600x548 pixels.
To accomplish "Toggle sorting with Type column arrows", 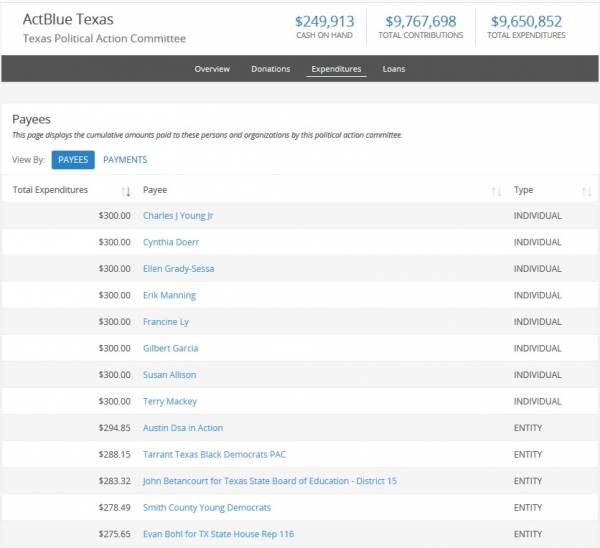I will [x=586, y=191].
